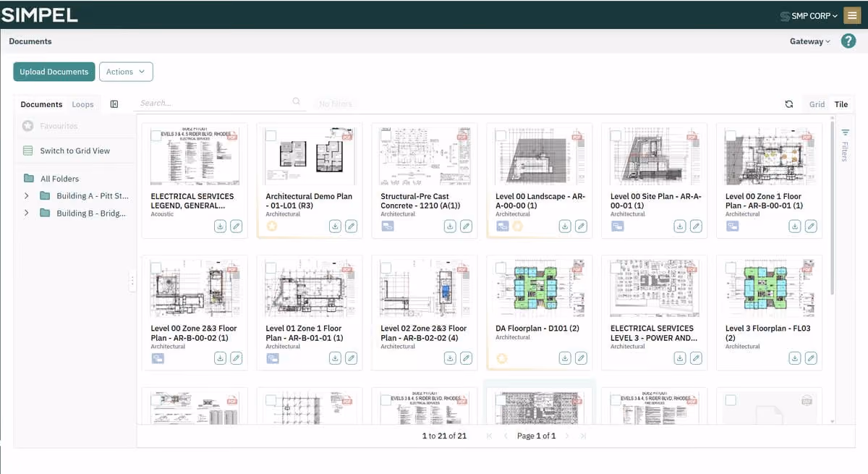Download ELECTRICAL SERVICES LEGEND document
The height and width of the screenshot is (474, 868).
(x=220, y=227)
